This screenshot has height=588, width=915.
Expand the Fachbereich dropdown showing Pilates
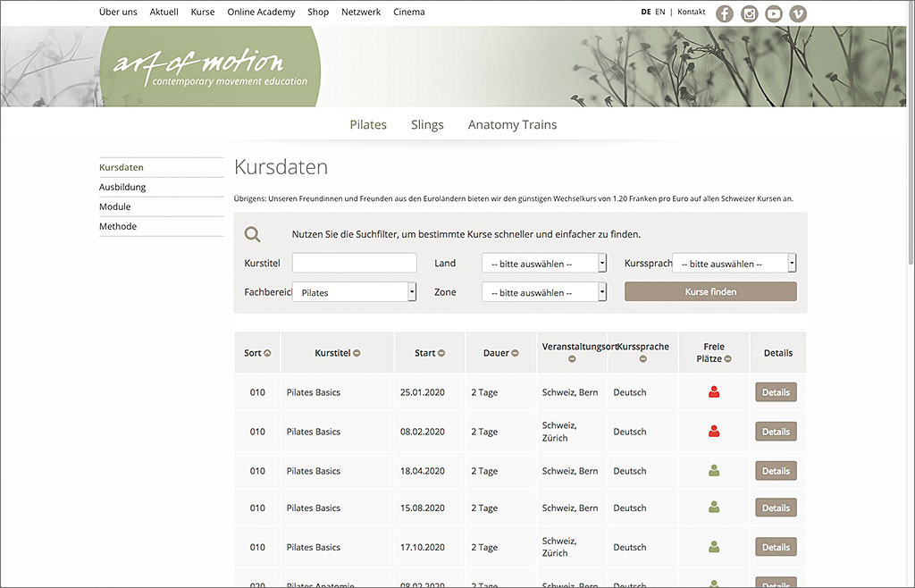coord(355,292)
